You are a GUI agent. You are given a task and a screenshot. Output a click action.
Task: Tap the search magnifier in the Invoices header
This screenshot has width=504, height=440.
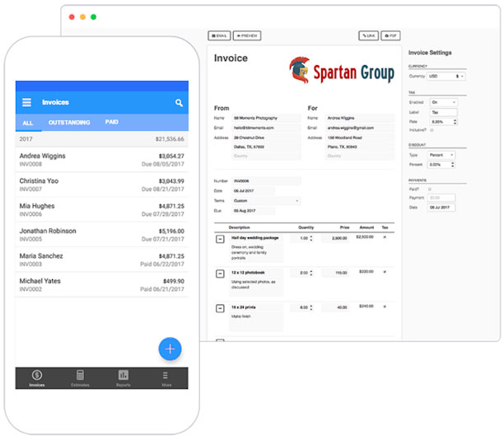(179, 103)
